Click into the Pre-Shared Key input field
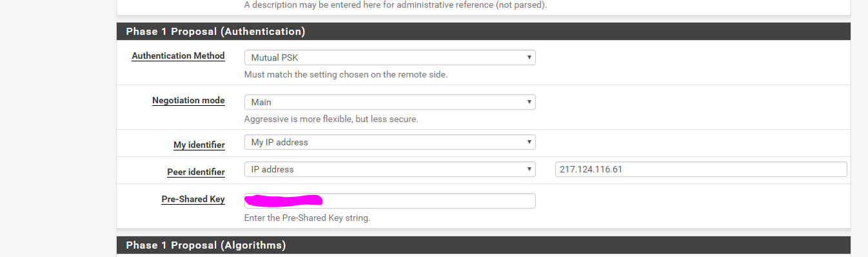This screenshot has height=257, width=868. coord(390,201)
